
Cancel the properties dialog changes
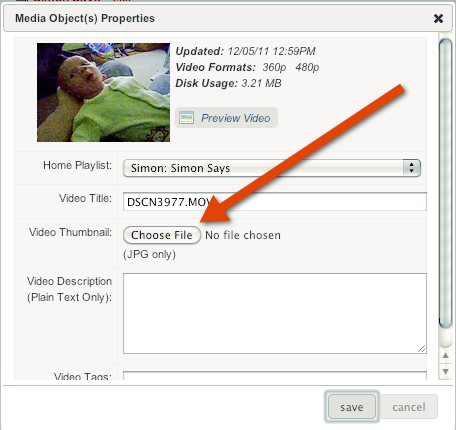tap(409, 407)
